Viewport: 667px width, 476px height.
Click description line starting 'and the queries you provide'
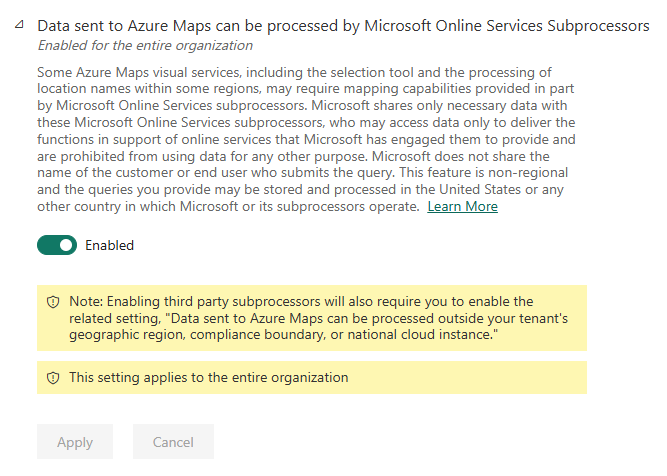pos(290,189)
